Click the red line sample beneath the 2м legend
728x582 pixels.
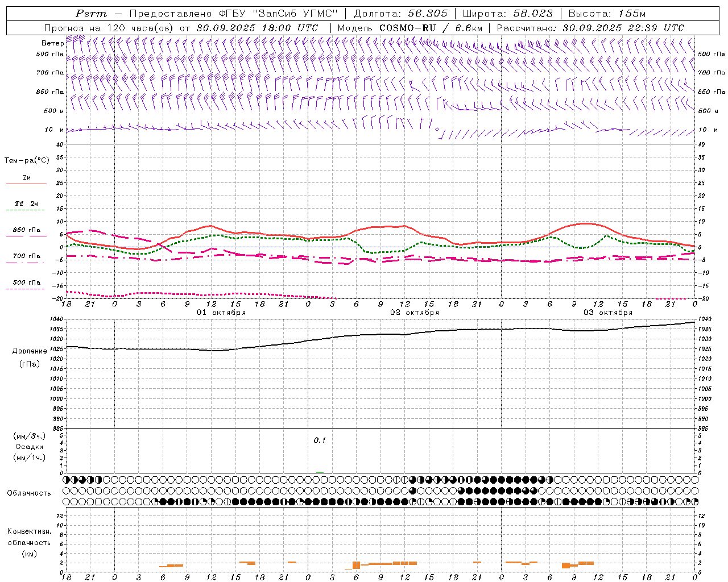point(26,184)
